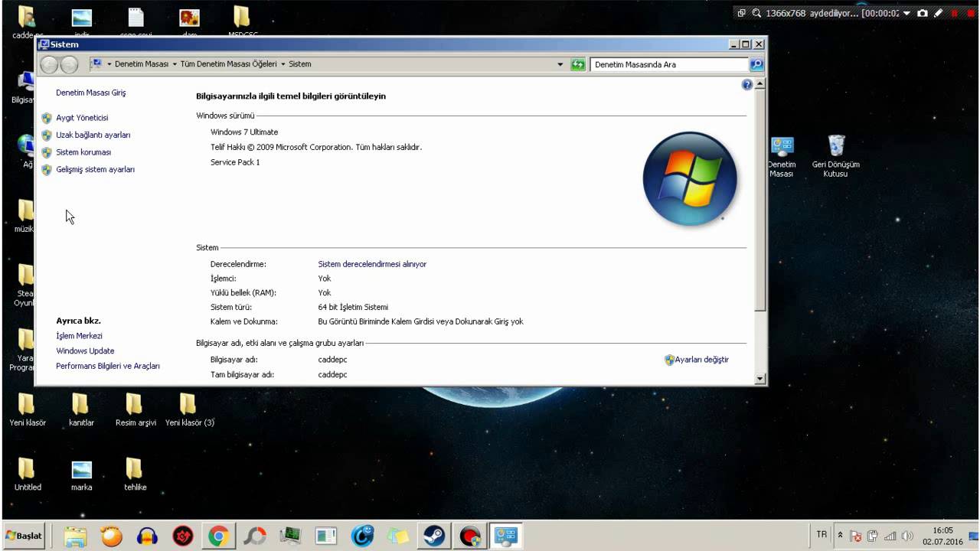Open the blue smiley app on taskbar
This screenshot has width=980, height=551.
pyautogui.click(x=362, y=536)
